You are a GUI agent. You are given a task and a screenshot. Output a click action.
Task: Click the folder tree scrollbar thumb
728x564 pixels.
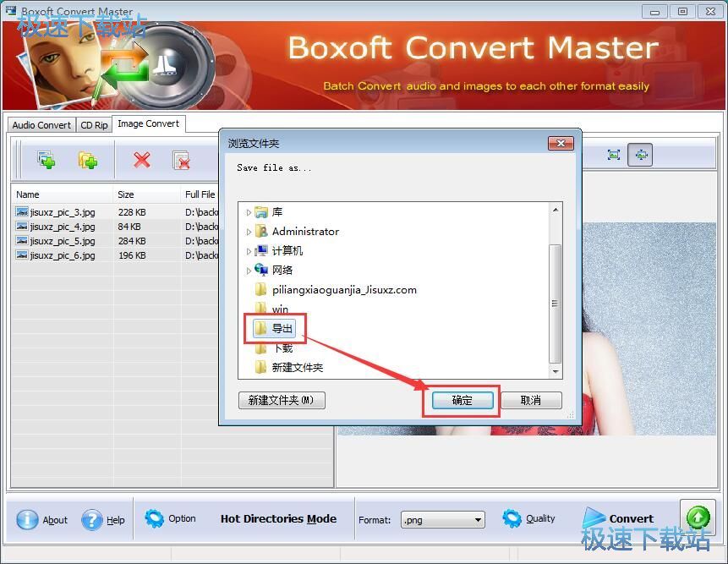[x=556, y=304]
